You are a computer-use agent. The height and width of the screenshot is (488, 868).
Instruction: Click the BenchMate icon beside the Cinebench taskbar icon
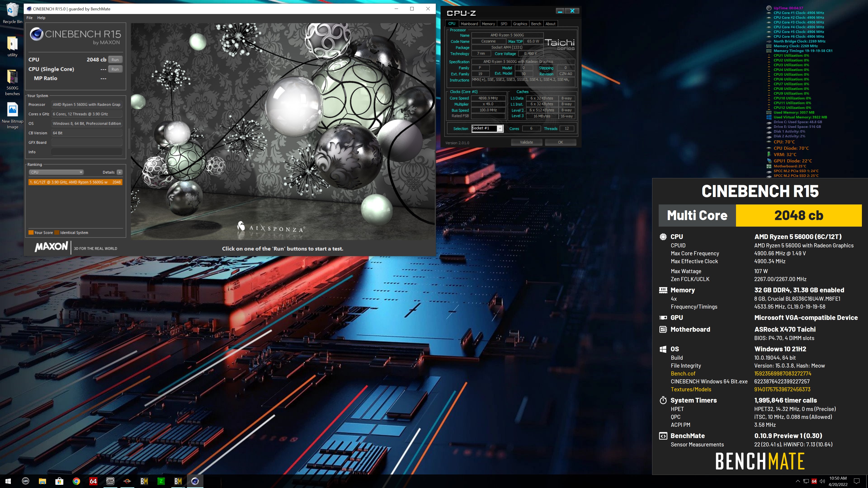tap(178, 481)
